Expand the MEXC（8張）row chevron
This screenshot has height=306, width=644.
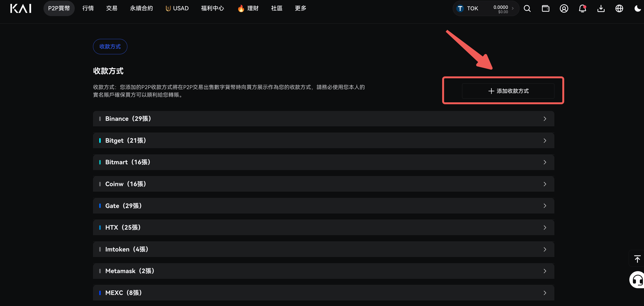[x=545, y=293]
